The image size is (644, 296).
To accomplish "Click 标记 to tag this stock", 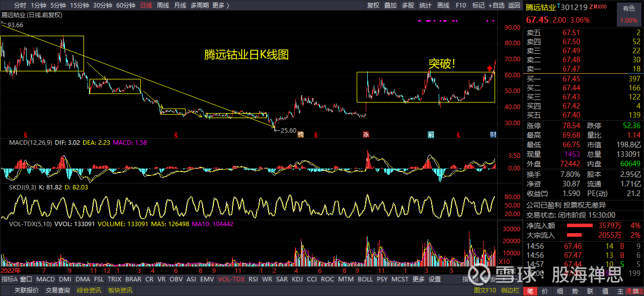I will coord(478,6).
